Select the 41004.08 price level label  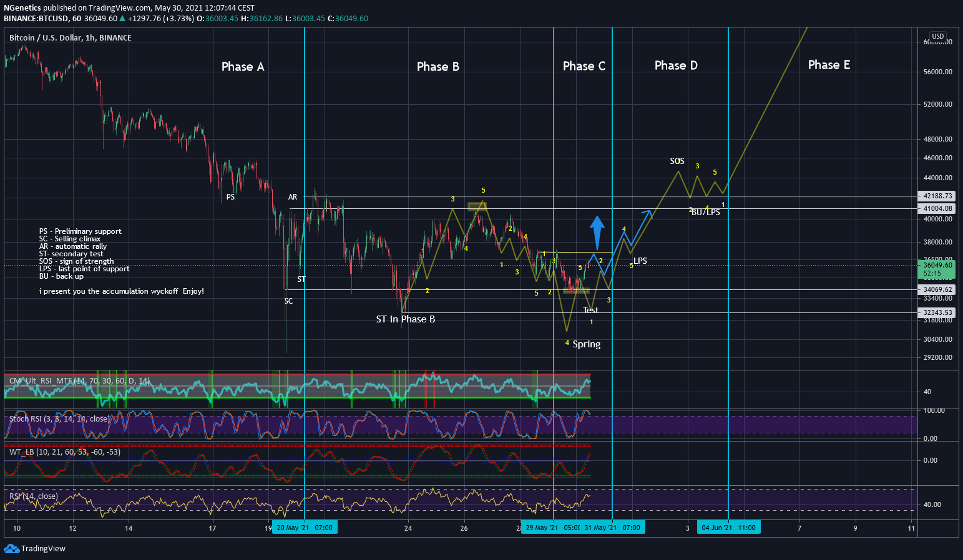pos(937,208)
